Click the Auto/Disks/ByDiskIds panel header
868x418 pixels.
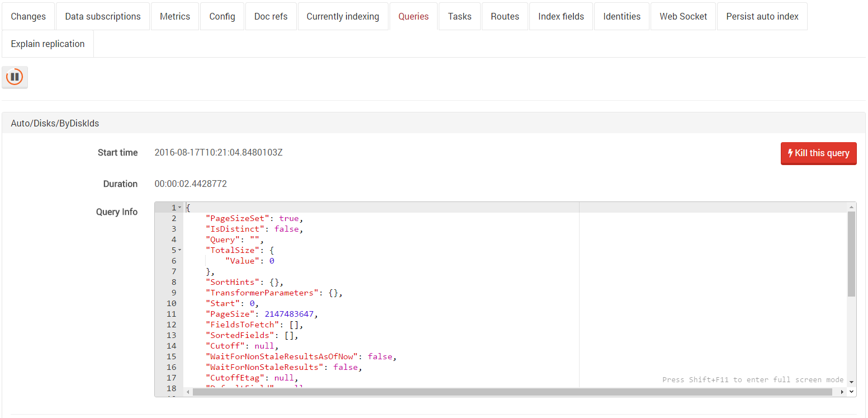coord(434,123)
